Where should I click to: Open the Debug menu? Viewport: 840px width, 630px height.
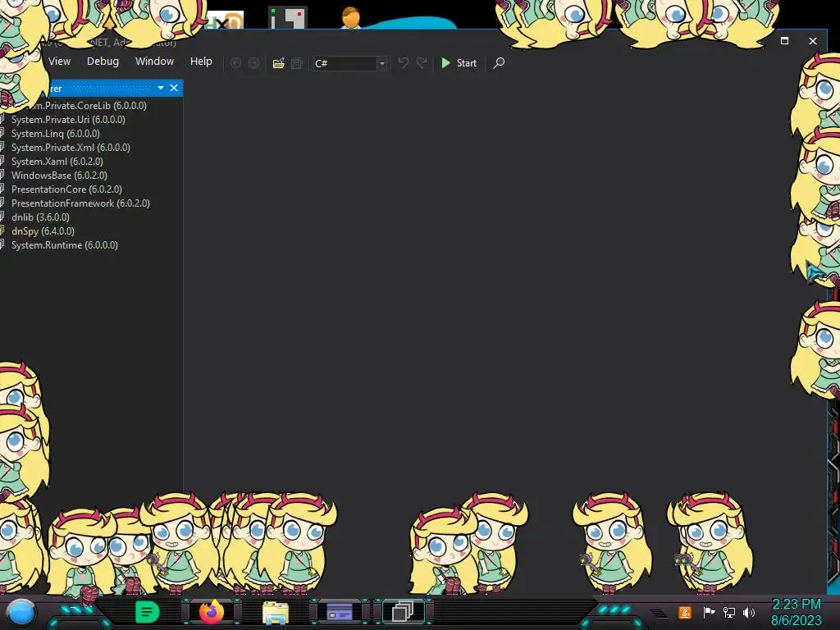click(x=103, y=62)
